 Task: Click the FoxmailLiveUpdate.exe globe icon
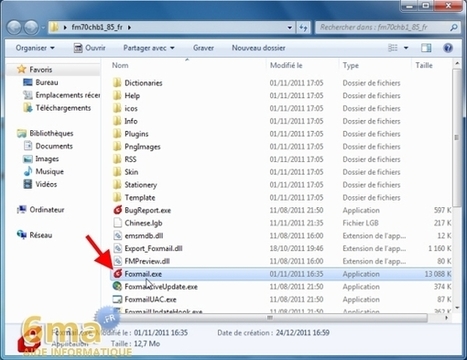tap(117, 286)
